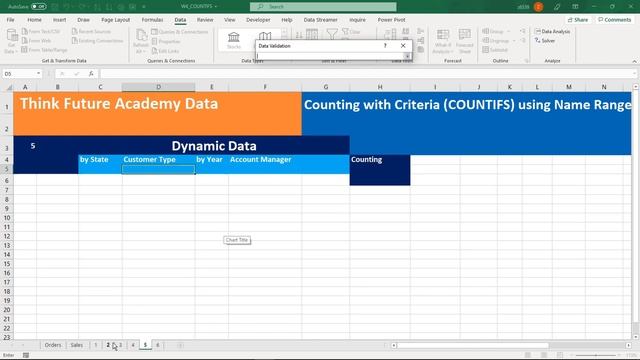This screenshot has width=640, height=360.
Task: Open the Comments pane
Action: 614,20
